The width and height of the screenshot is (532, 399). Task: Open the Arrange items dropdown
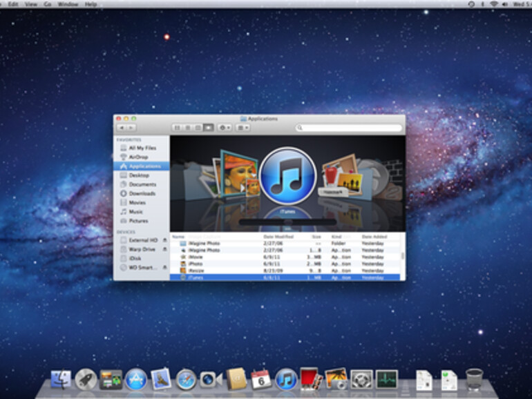(243, 128)
